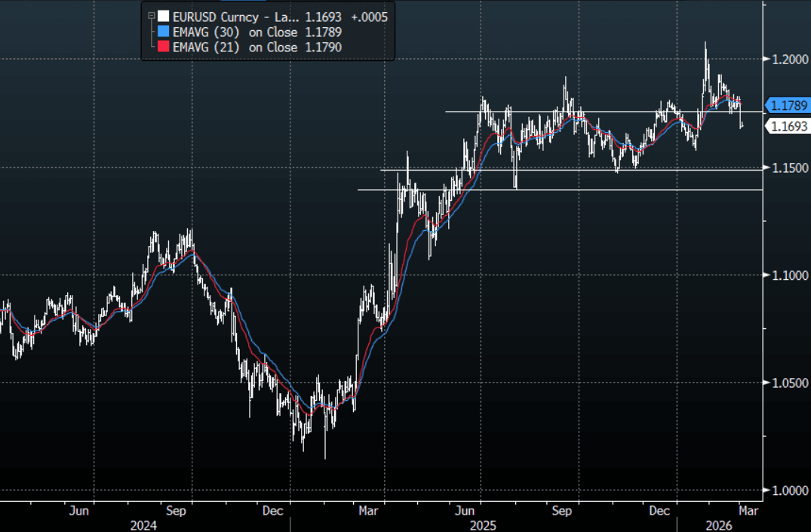Screen dimensions: 811x532
Task: Click the red EMAVG (21) color swatch
Action: pos(163,48)
